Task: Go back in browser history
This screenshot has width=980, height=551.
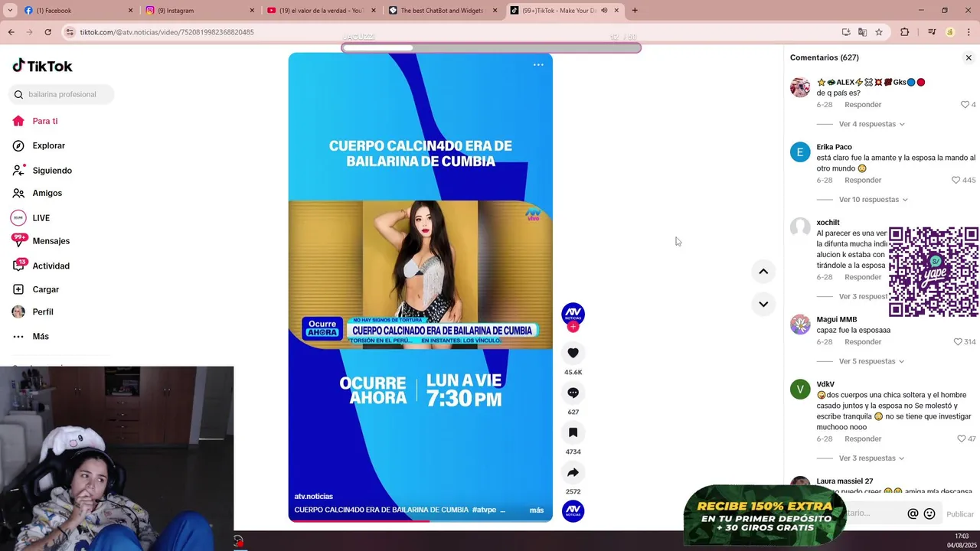Action: (x=11, y=32)
